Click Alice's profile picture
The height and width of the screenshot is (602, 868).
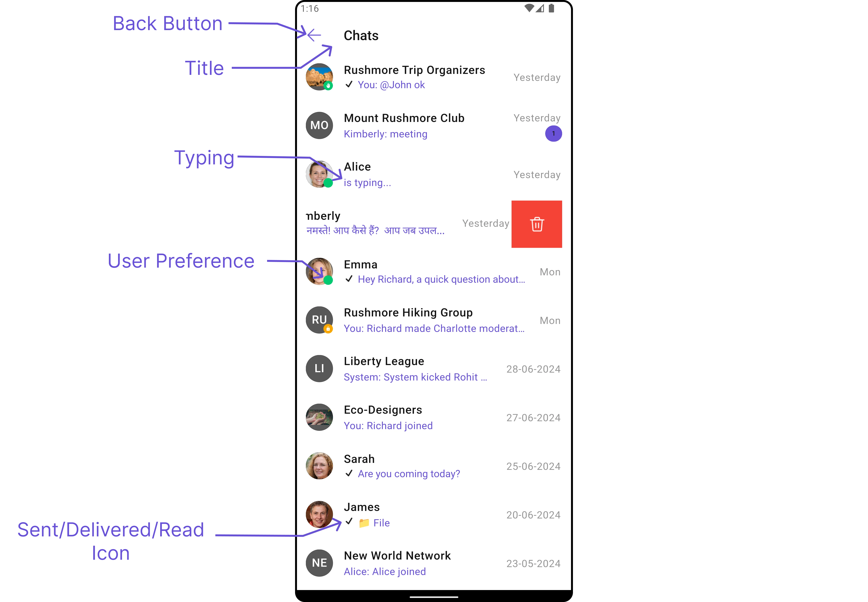[319, 174]
